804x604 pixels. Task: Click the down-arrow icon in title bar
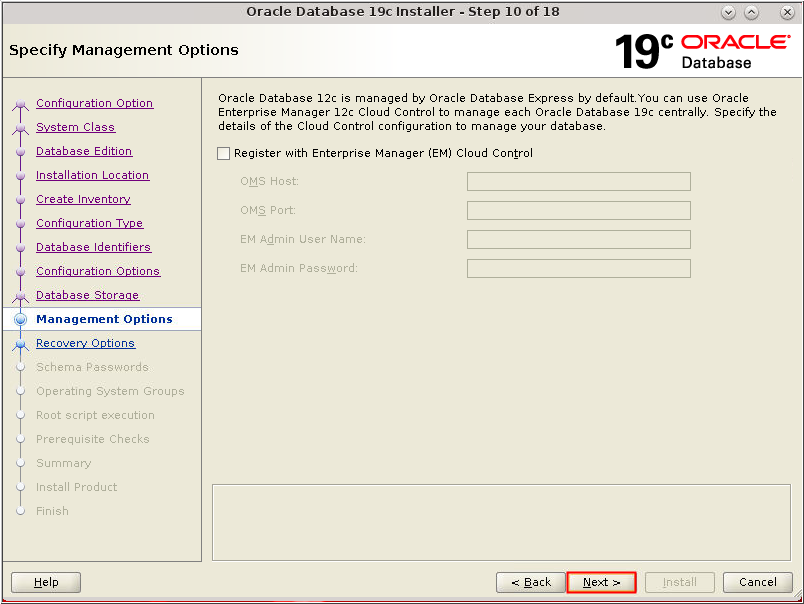click(x=729, y=12)
